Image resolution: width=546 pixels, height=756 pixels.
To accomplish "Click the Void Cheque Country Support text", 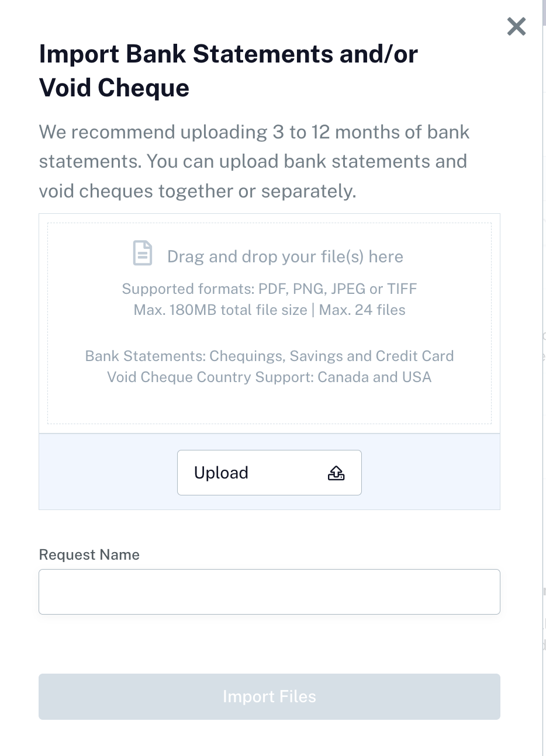I will click(269, 377).
